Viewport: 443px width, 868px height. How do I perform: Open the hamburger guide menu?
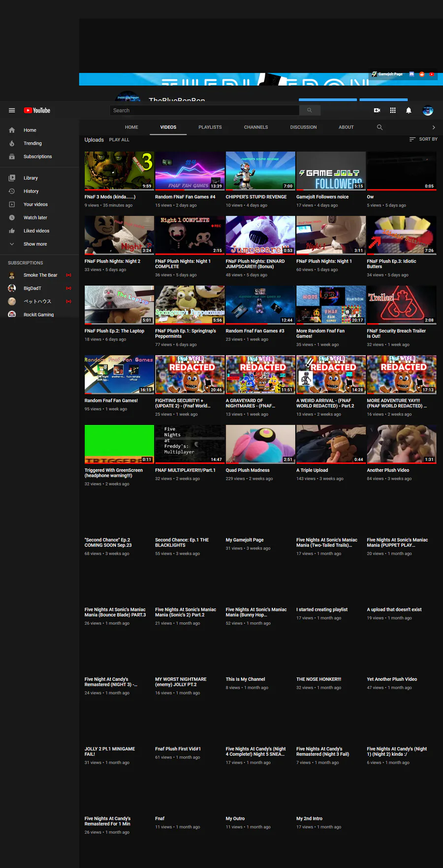click(x=12, y=110)
